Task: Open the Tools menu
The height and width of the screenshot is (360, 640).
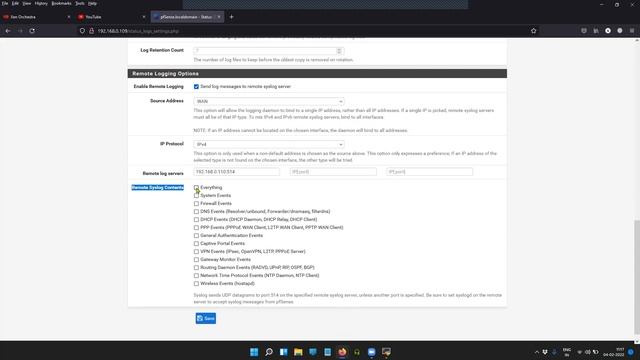Action: point(80,3)
